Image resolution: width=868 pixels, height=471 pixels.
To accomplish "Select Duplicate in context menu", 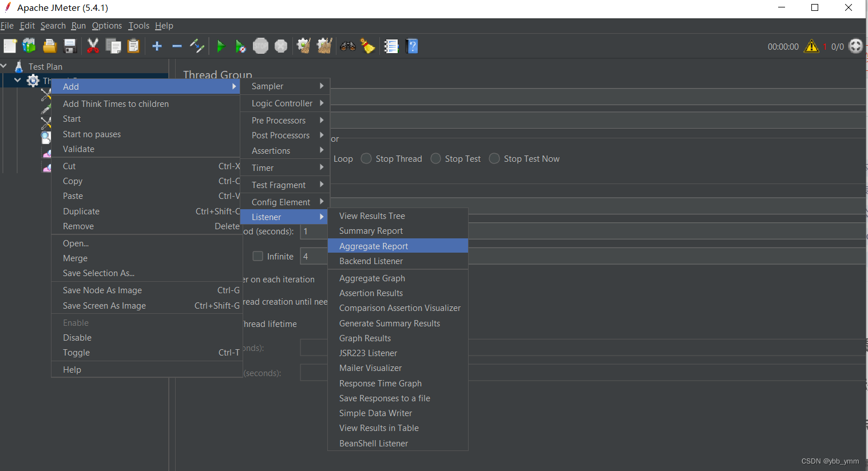I will [x=146, y=211].
